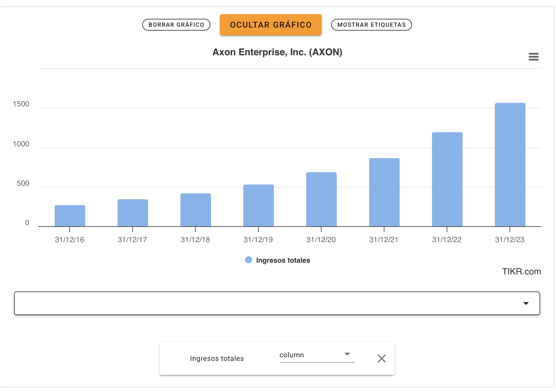Viewport: 556px width, 392px height.
Task: Click the Ingresos totales legend color dot
Action: 249,260
